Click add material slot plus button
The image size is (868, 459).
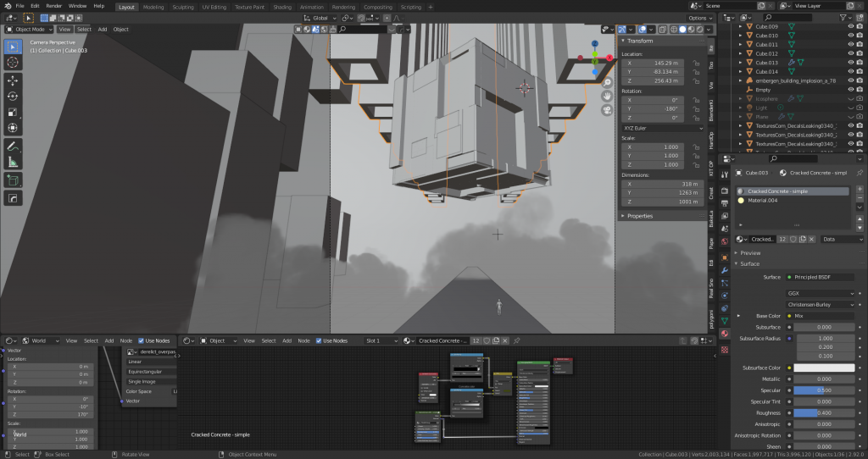[x=860, y=189]
